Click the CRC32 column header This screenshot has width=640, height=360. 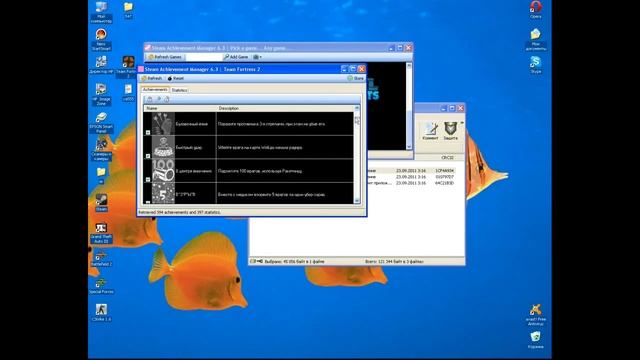tap(447, 158)
